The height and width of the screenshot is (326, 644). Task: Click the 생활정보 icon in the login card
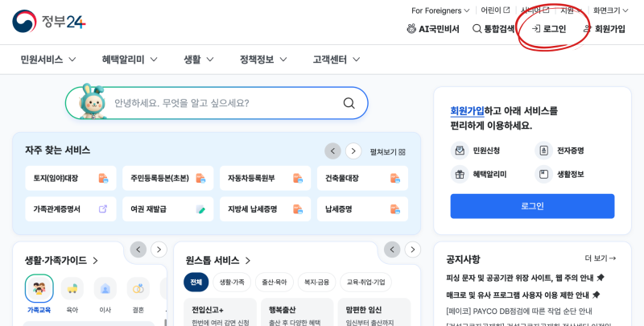click(x=543, y=175)
